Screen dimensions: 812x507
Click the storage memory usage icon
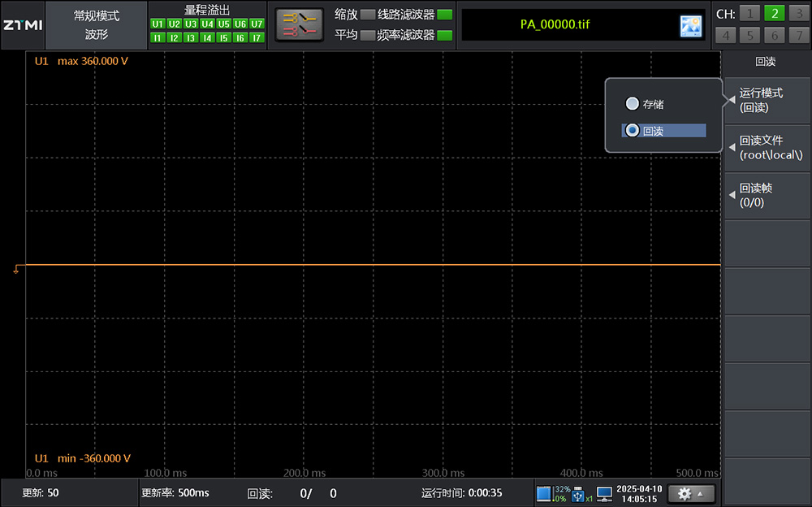pyautogui.click(x=544, y=493)
